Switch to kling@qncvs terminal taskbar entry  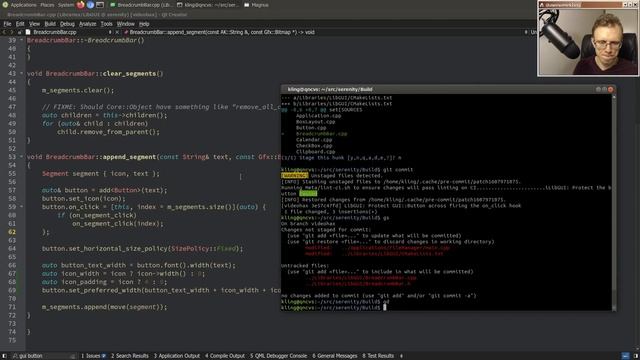point(207,5)
